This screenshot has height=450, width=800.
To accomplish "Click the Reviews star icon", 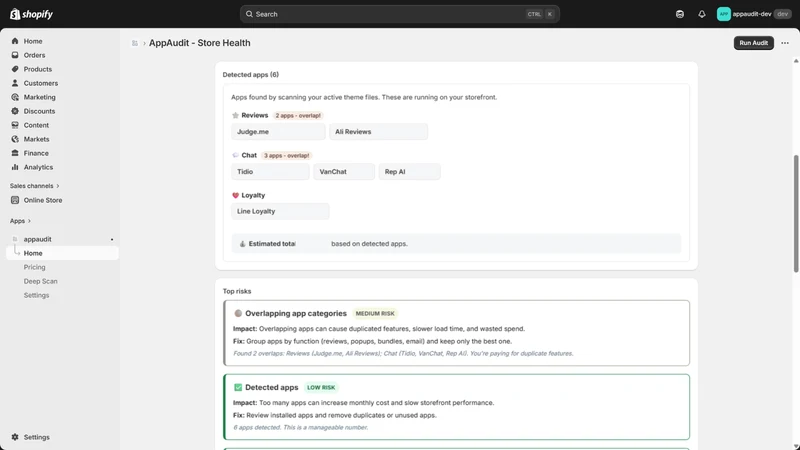I will pyautogui.click(x=235, y=115).
